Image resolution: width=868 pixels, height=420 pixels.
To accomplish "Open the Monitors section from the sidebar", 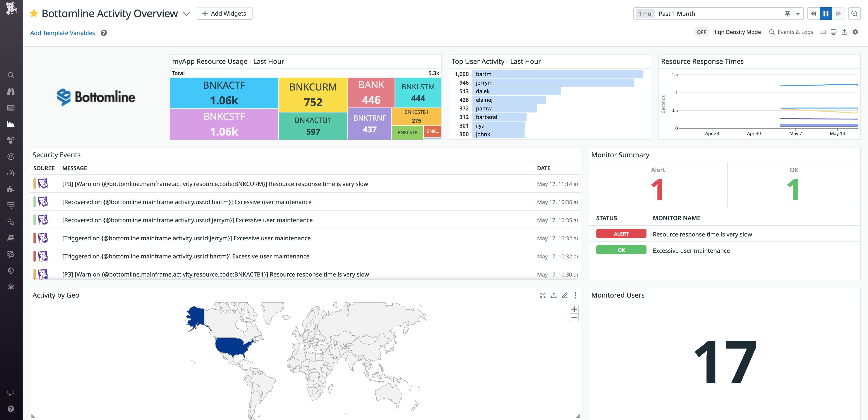I will tap(11, 157).
